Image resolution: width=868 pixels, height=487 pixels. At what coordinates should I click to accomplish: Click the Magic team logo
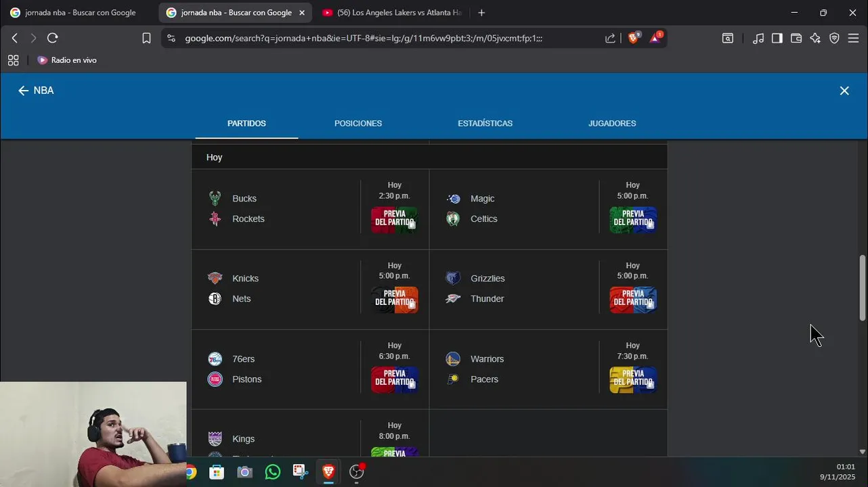point(454,198)
